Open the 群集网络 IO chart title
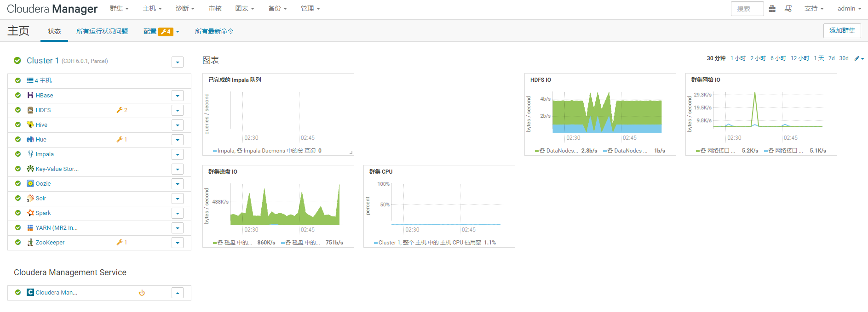 [x=706, y=80]
